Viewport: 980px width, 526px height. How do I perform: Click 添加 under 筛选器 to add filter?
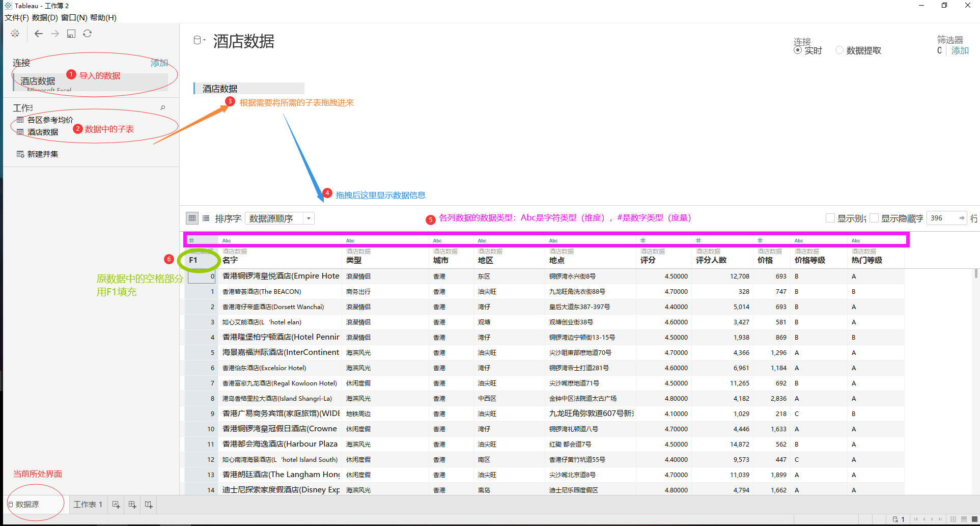click(x=960, y=50)
